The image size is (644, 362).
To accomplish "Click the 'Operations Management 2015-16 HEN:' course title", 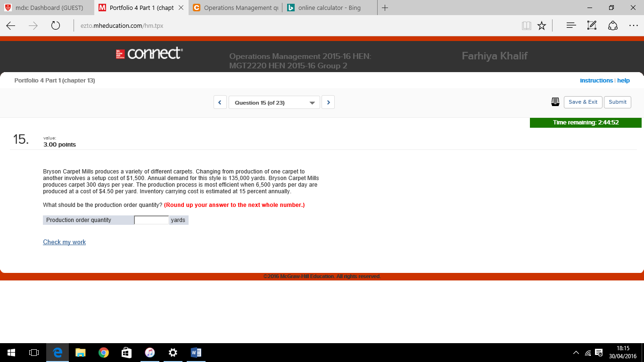I will point(300,56).
